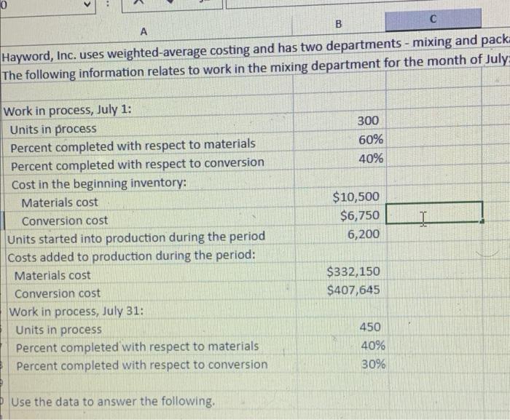The image size is (510, 420).
Task: Select the 30% ending conversion completion cell
Action: tap(373, 364)
